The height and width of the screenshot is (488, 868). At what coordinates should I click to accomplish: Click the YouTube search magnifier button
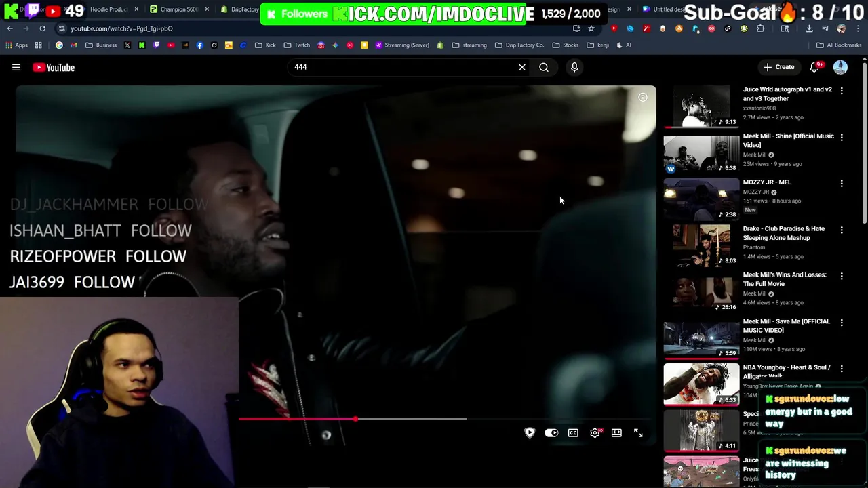544,67
